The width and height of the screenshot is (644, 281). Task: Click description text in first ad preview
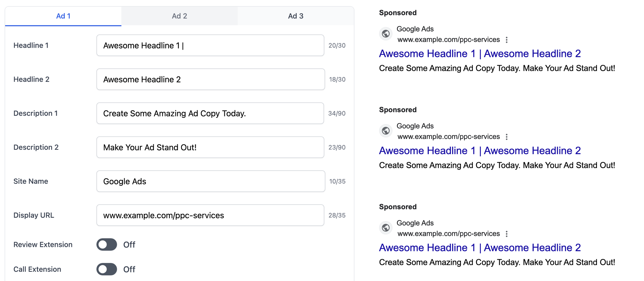coord(497,68)
